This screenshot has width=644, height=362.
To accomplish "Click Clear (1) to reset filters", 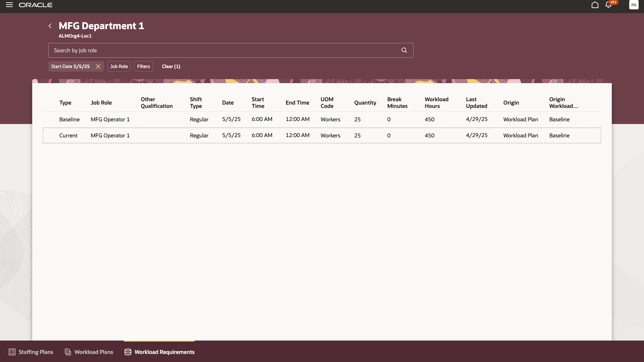I will point(171,66).
